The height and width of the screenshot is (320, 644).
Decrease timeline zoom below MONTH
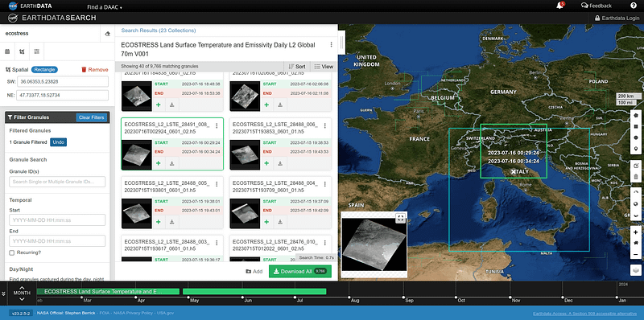click(x=22, y=299)
